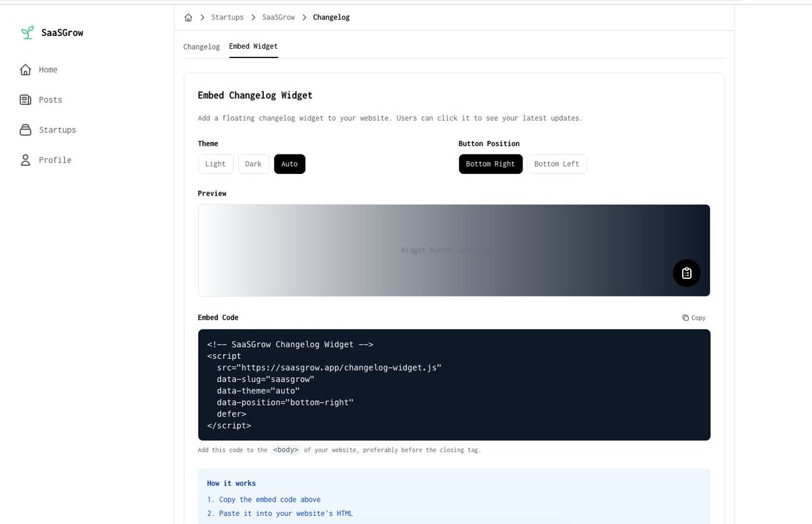
Task: Click the data-theme="auto" line
Action: [x=258, y=391]
